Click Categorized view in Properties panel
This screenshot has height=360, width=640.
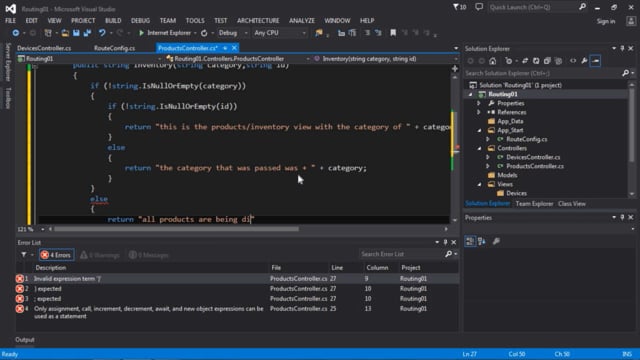[470, 241]
